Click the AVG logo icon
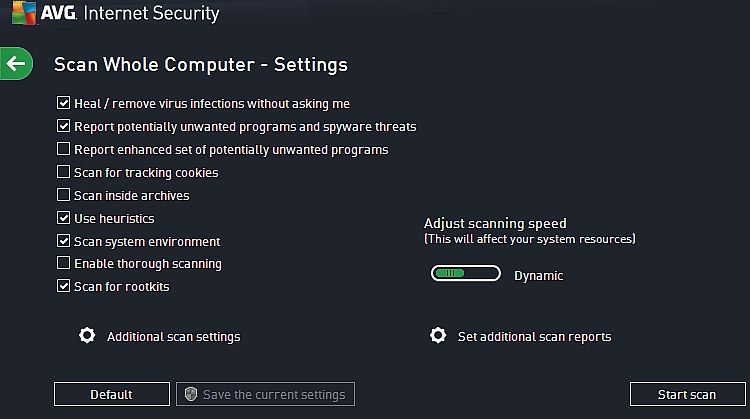Image resolution: width=750 pixels, height=419 pixels. (x=24, y=13)
